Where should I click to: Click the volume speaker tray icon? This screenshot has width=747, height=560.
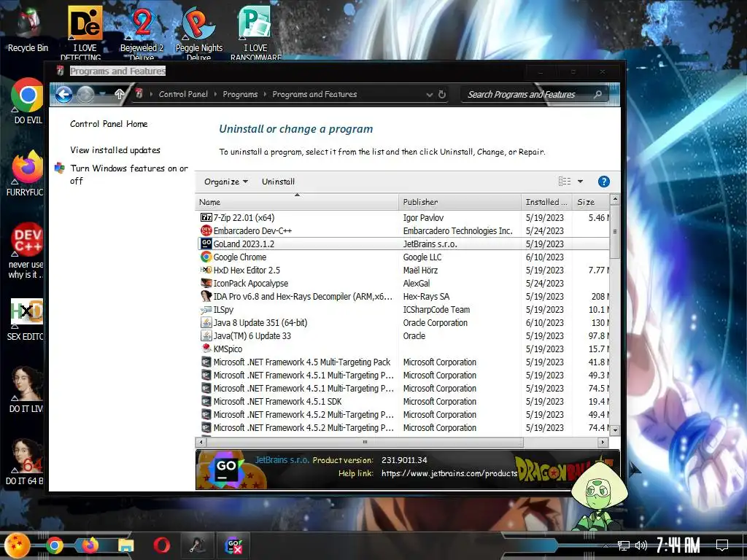click(641, 545)
